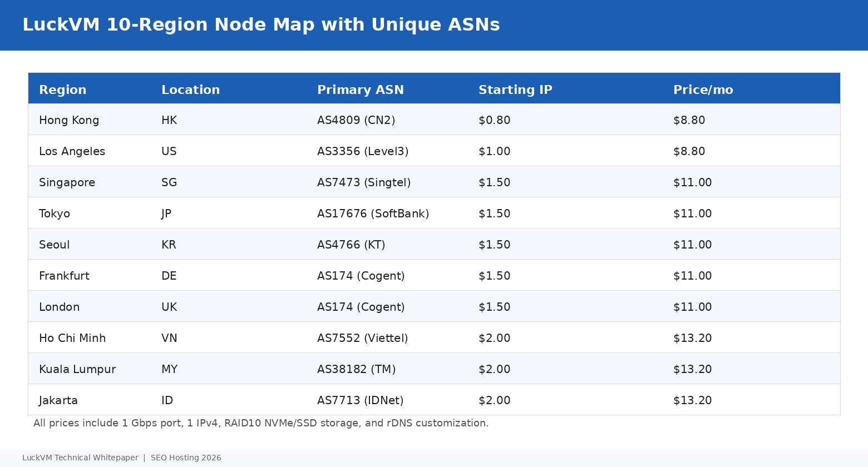Screen dimensions: 868x467
Task: Click the Singapore row's $1.50 value
Action: pos(495,182)
